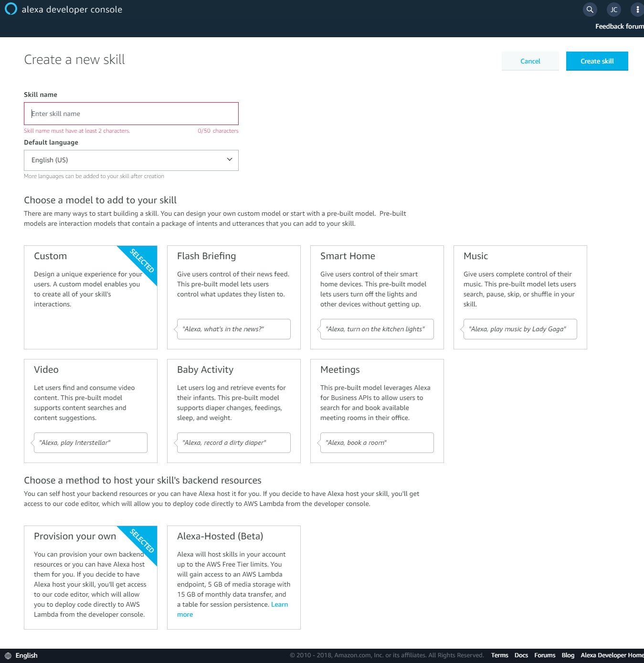Open the search magnifier icon
644x663 pixels.
590,9
